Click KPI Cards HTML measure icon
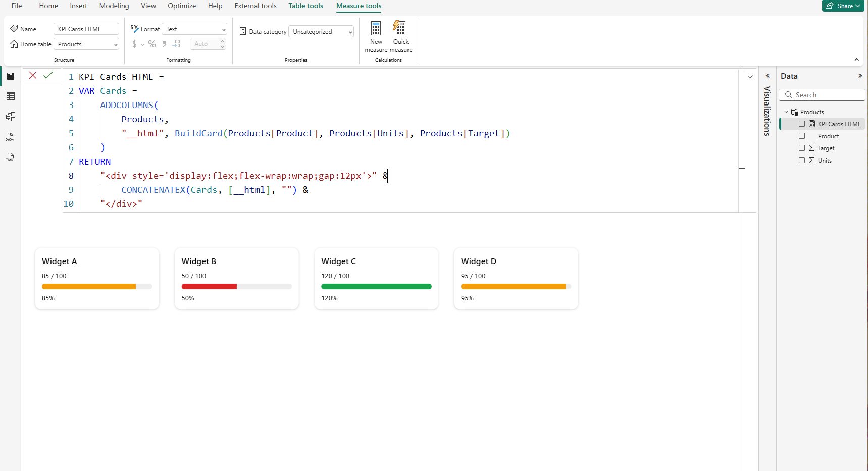 pos(812,124)
